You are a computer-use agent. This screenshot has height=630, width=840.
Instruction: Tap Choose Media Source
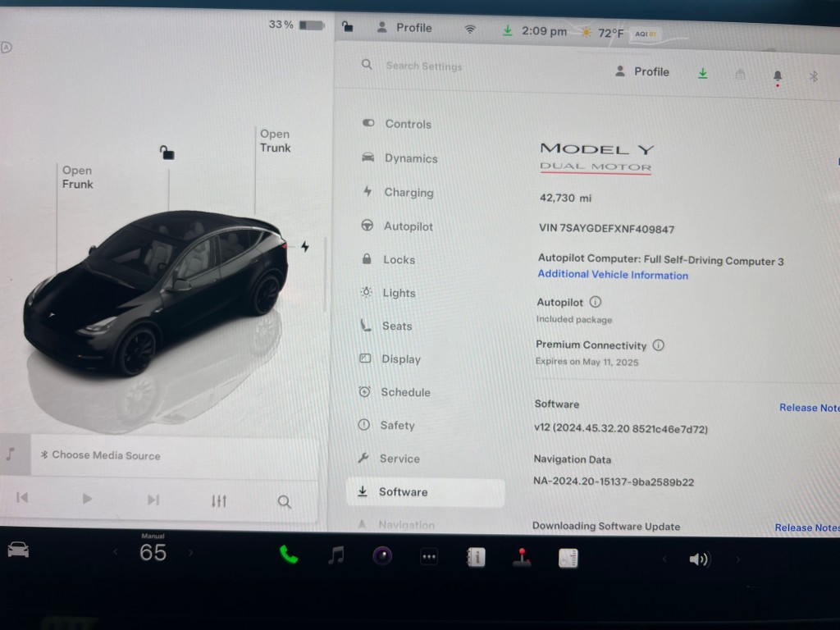(x=101, y=455)
